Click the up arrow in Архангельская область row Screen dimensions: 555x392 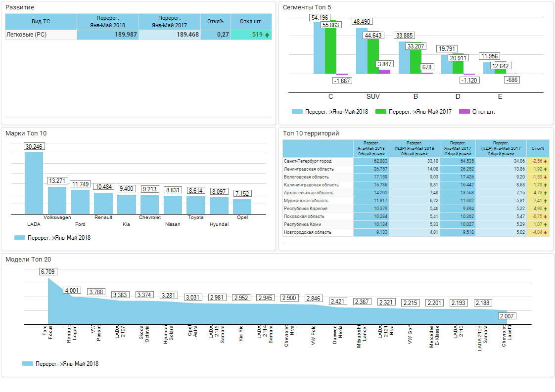click(x=545, y=193)
